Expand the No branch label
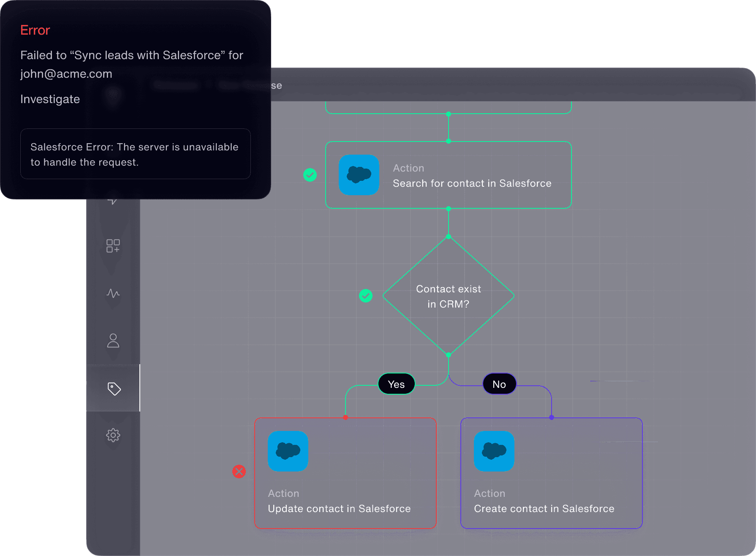Viewport: 756px width, 556px height. click(499, 384)
